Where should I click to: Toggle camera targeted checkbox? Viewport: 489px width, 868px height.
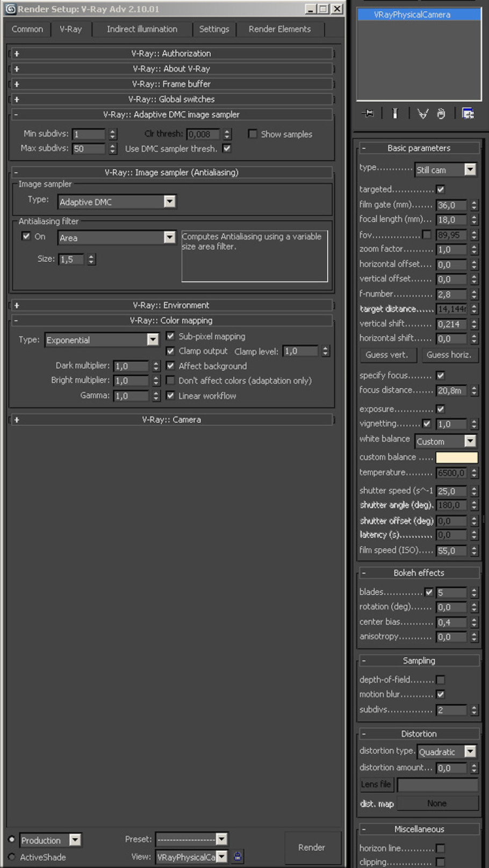click(x=441, y=189)
